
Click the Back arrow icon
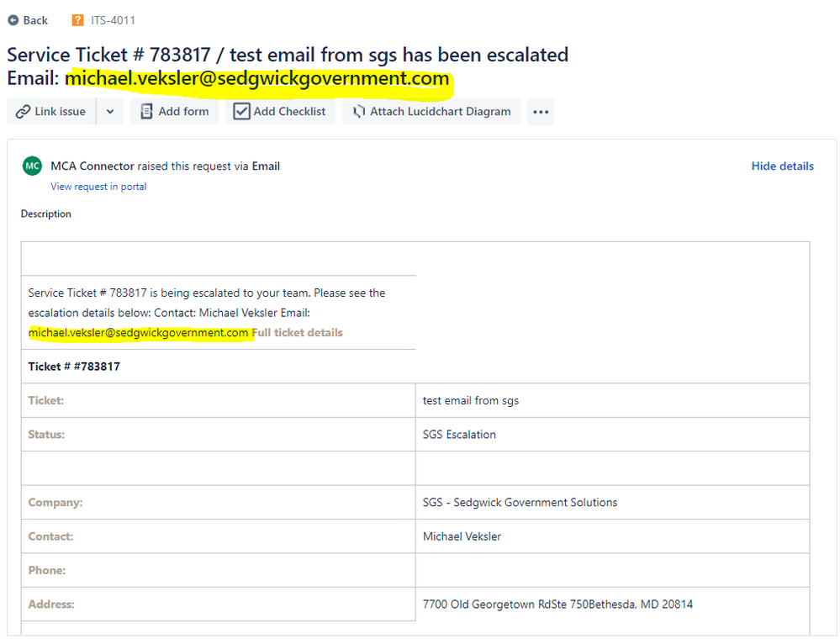[13, 20]
